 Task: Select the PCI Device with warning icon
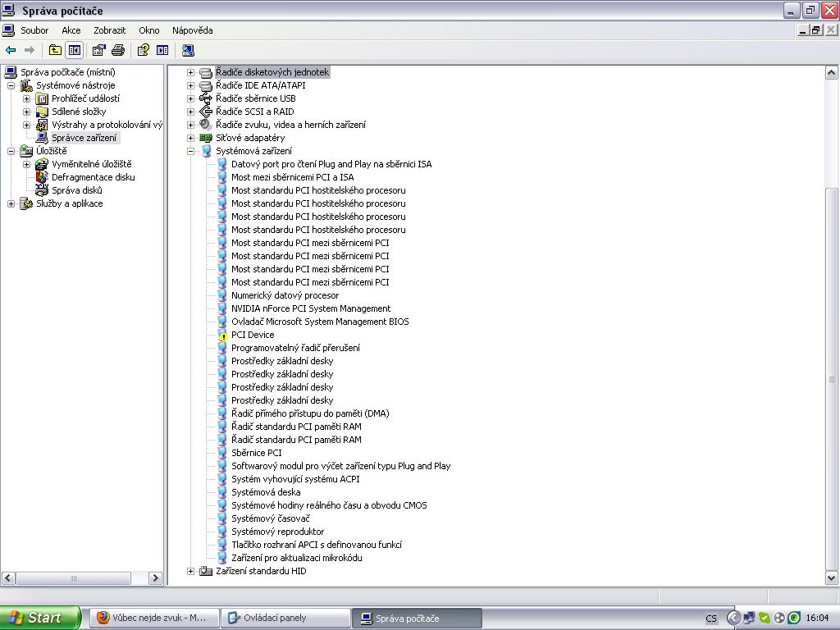click(x=253, y=335)
